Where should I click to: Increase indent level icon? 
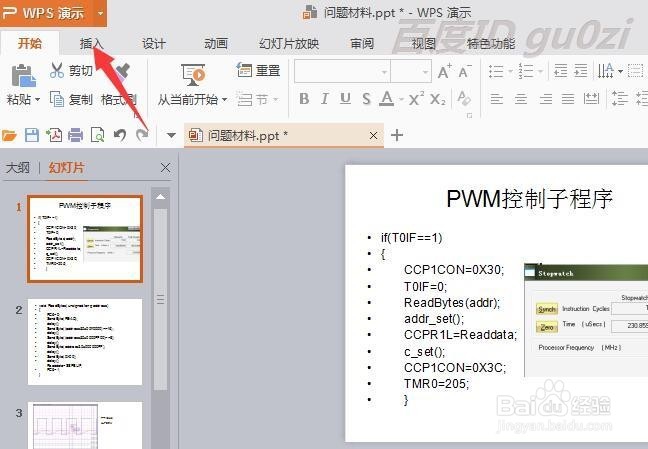coord(581,71)
